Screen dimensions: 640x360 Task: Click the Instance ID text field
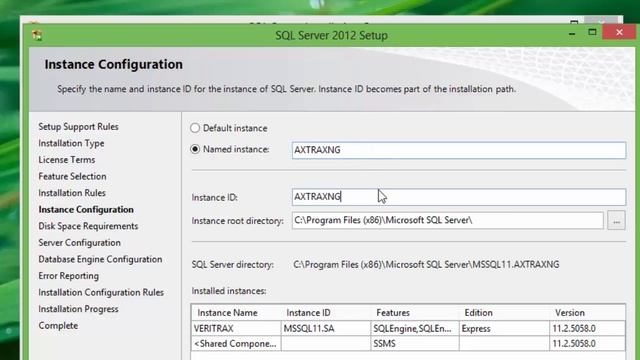[459, 197]
